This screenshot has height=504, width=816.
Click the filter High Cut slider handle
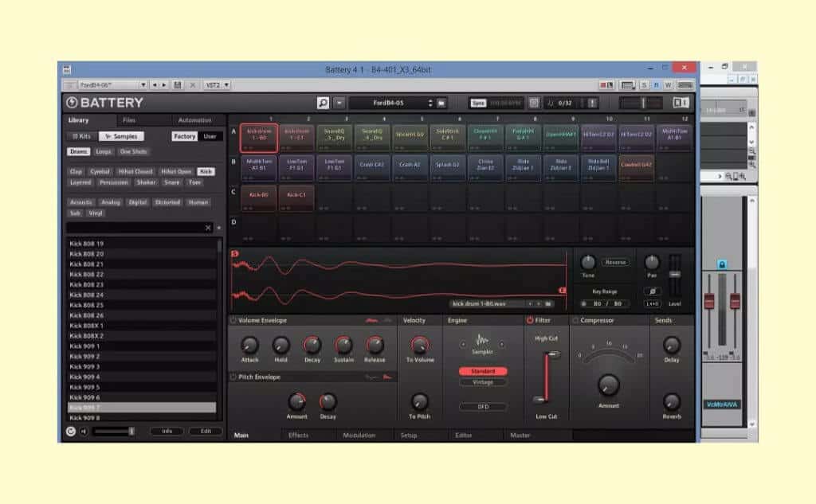tap(553, 355)
